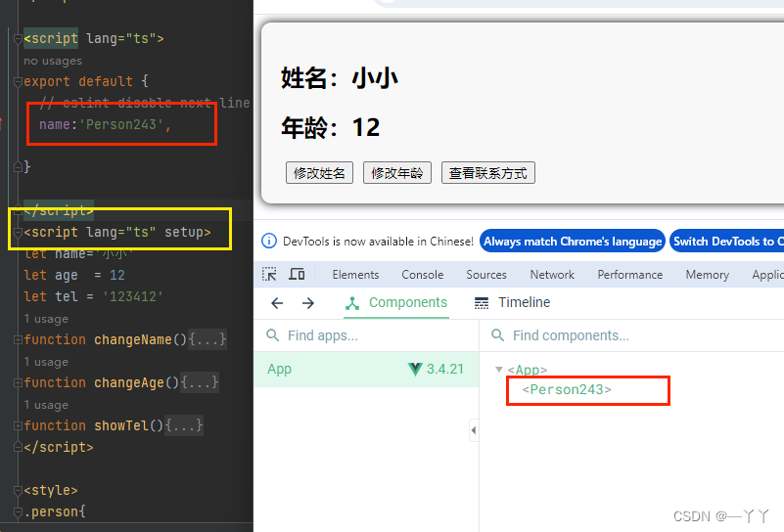
Task: Click the showTel function name
Action: (x=121, y=425)
